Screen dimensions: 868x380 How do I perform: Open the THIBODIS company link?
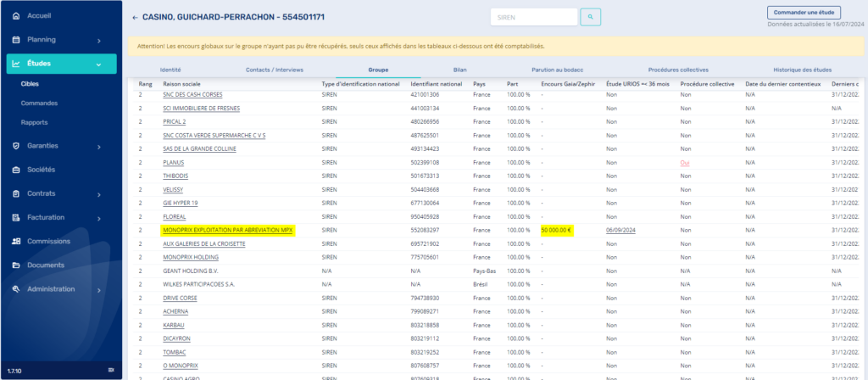tap(175, 176)
